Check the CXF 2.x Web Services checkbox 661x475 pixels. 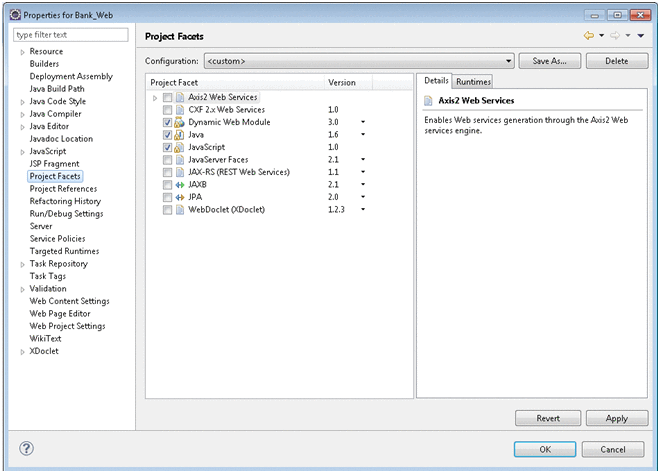click(x=167, y=109)
